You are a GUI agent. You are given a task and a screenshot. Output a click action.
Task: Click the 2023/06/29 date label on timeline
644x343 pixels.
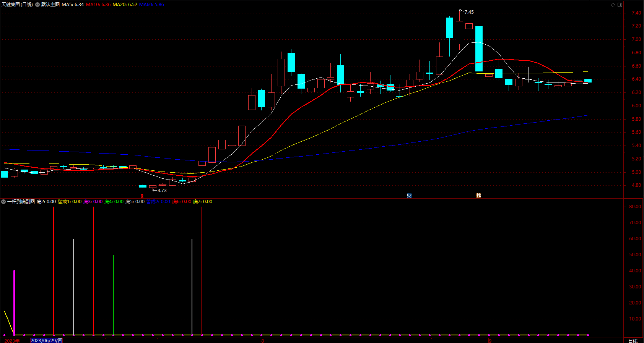[x=46, y=341]
